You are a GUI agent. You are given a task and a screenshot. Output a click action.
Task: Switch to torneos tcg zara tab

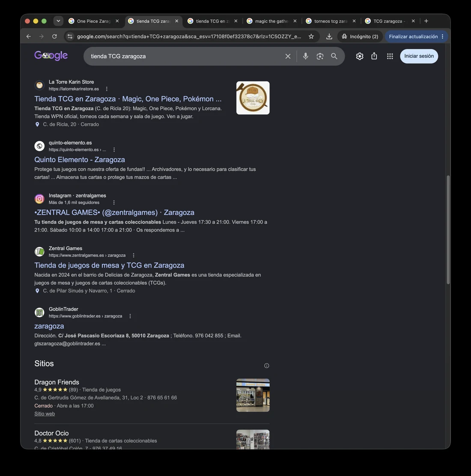[331, 21]
